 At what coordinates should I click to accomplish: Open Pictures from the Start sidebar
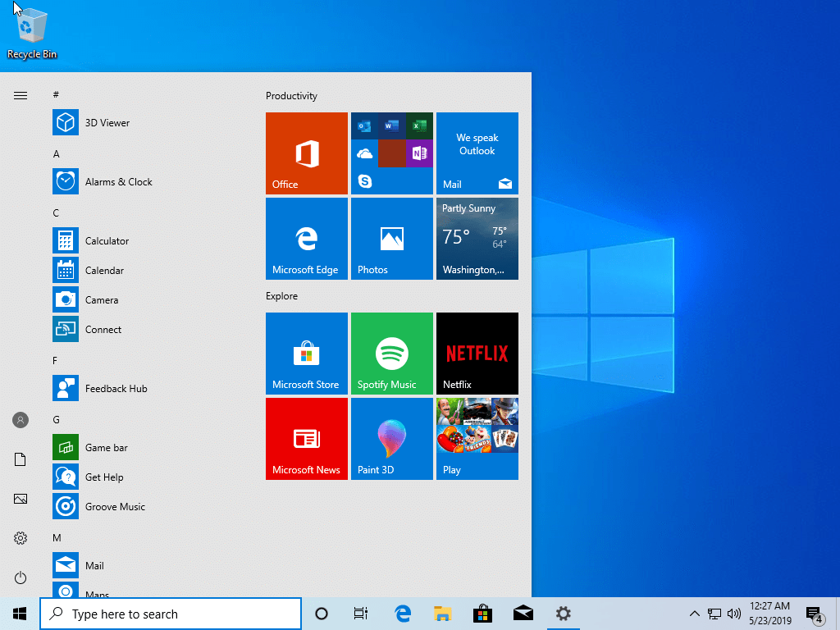pyautogui.click(x=21, y=499)
